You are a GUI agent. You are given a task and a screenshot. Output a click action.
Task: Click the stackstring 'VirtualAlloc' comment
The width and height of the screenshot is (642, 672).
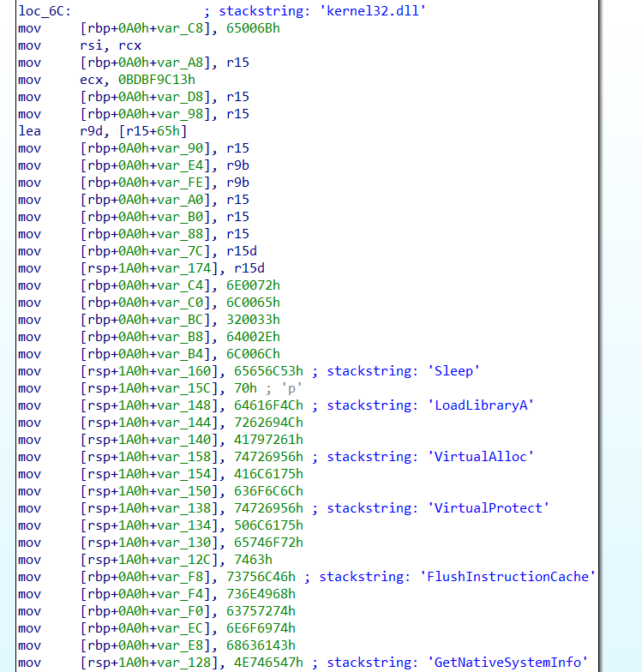[423, 456]
